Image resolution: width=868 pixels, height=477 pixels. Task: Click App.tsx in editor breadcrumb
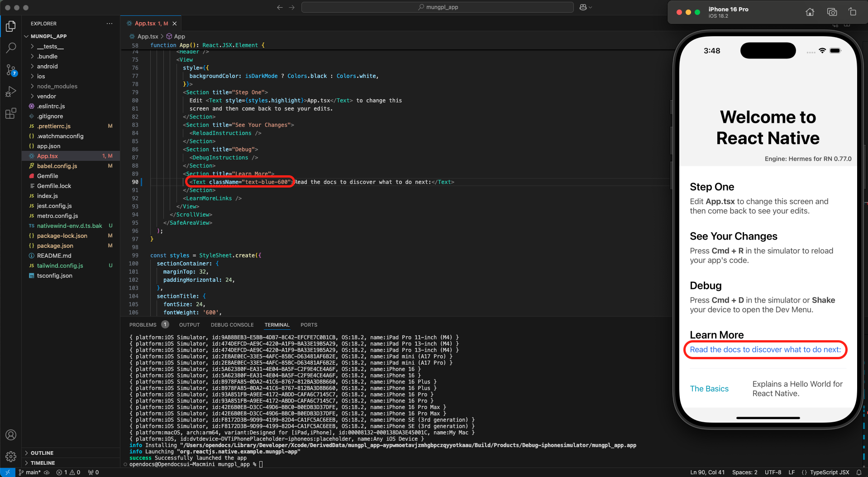coord(148,36)
